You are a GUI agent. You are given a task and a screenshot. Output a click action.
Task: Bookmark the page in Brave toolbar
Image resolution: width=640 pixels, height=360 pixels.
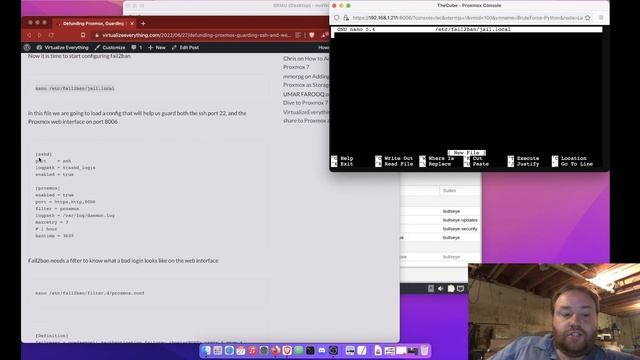pyautogui.click(x=83, y=35)
